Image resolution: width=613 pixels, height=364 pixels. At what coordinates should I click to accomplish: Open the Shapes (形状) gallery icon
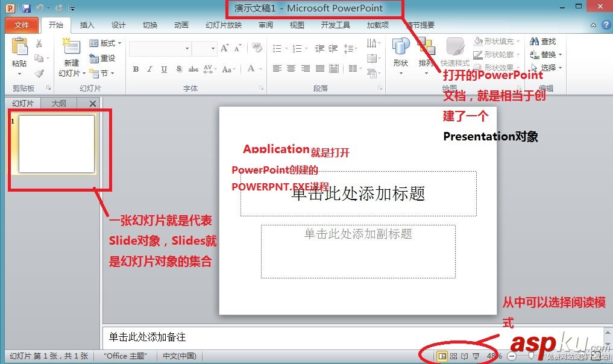pyautogui.click(x=401, y=46)
